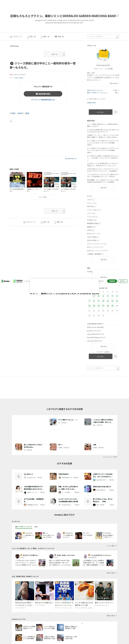This screenshot has width=129, height=644.
Task: Expand the profile text with 続きを見る
Action: coord(114,84)
